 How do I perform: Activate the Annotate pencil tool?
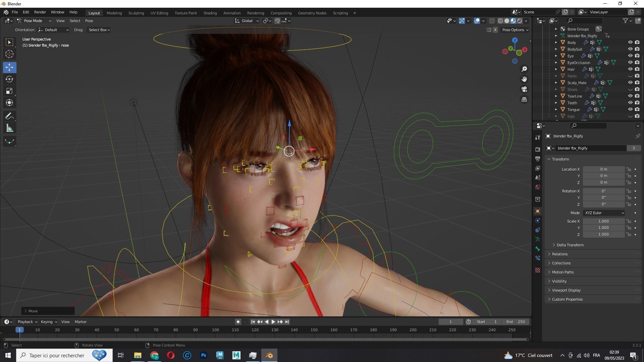(9, 116)
